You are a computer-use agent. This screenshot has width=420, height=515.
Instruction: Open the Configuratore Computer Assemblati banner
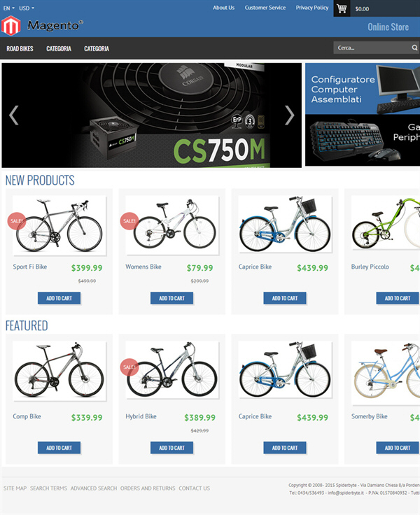[x=363, y=89]
